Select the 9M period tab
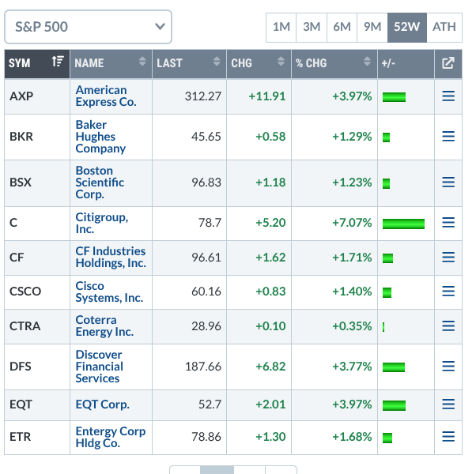 tap(372, 28)
